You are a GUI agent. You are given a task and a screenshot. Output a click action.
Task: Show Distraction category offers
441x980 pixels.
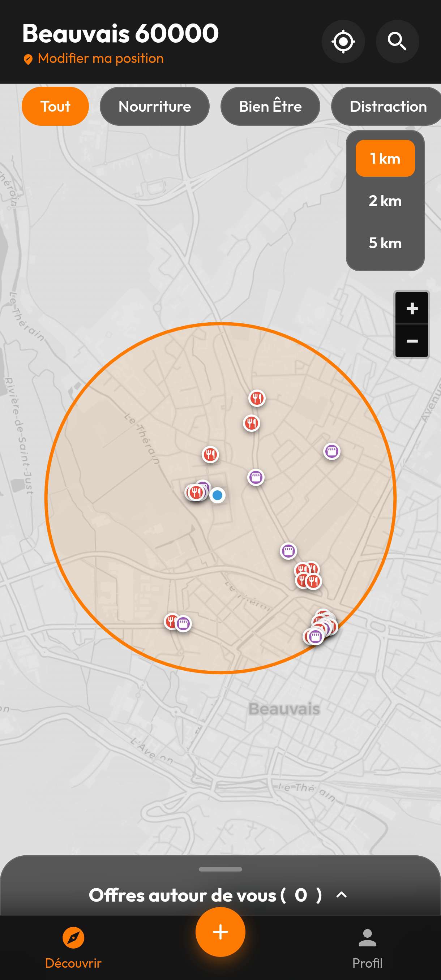pos(388,107)
